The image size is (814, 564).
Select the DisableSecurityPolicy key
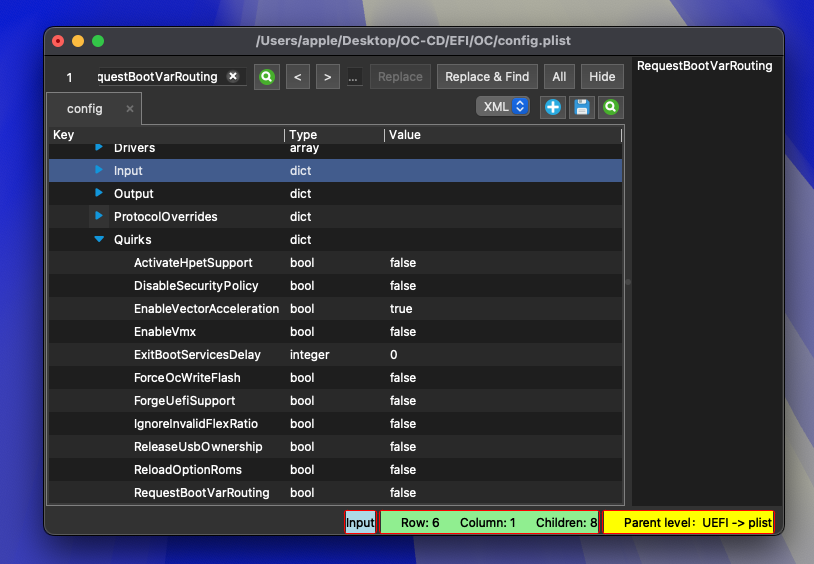click(196, 286)
